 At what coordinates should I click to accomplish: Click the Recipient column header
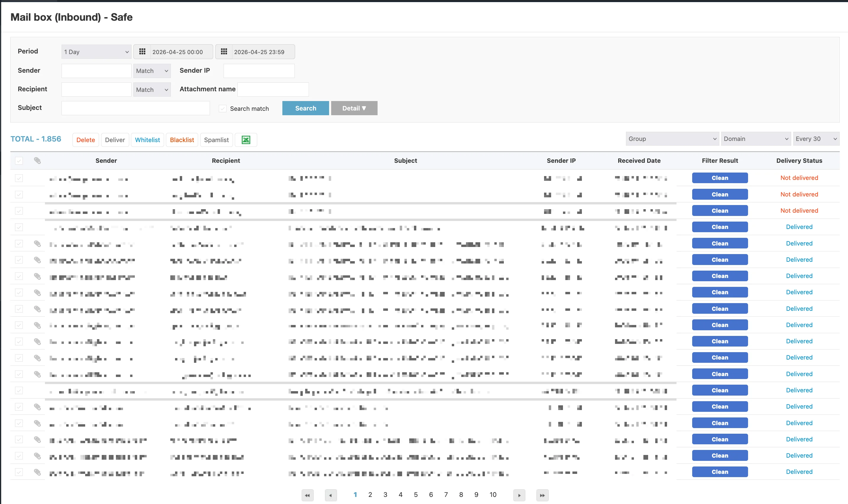pos(226,161)
